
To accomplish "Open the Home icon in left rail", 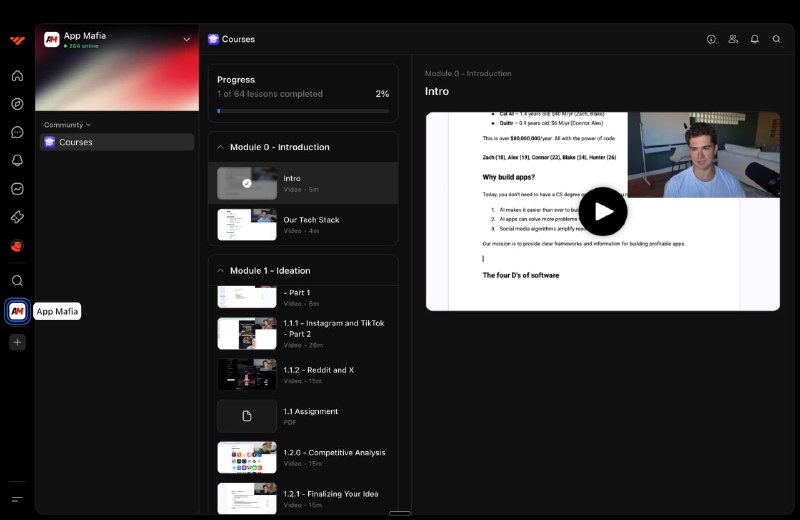I will pos(17,76).
